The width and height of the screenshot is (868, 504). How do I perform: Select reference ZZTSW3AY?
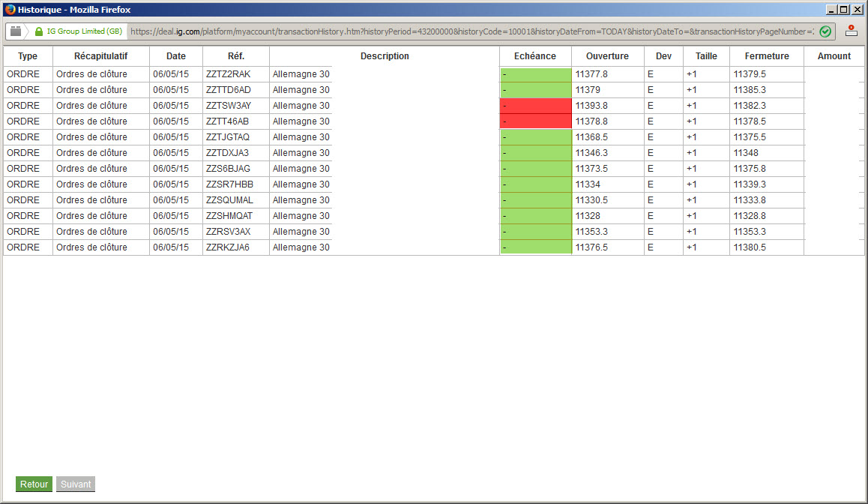[229, 105]
